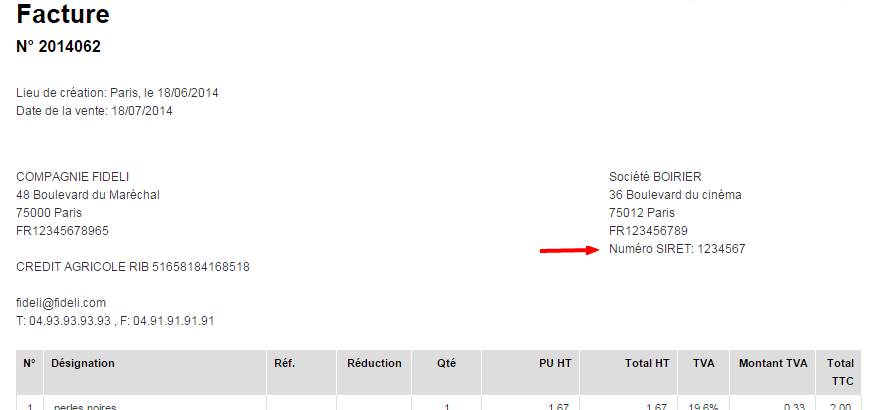The height and width of the screenshot is (410, 875).
Task: Select the Facture heading
Action: (x=62, y=14)
